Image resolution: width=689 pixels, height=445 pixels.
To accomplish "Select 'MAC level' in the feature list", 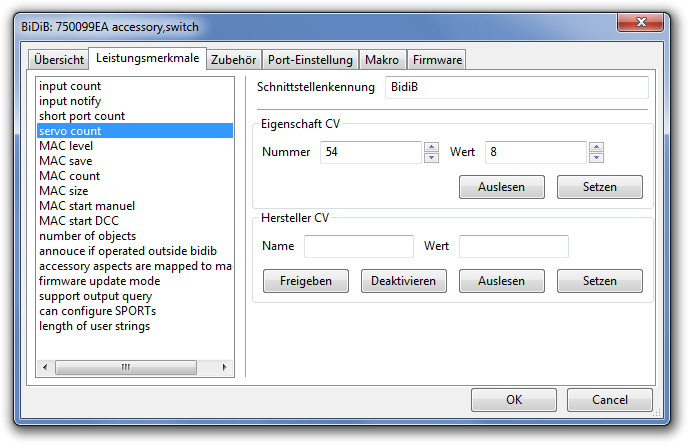I will coord(66,146).
